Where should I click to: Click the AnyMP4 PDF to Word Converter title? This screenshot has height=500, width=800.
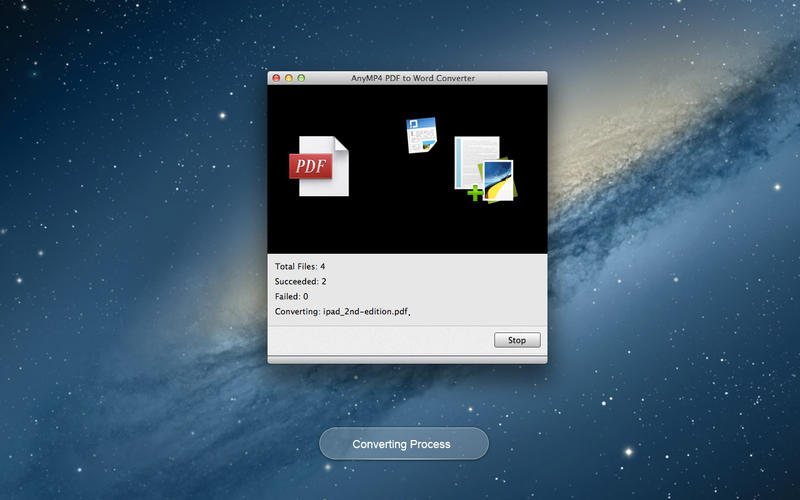[413, 78]
